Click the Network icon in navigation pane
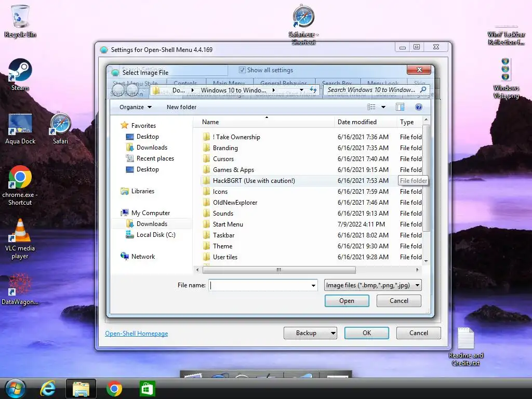532x399 pixels. pos(125,256)
